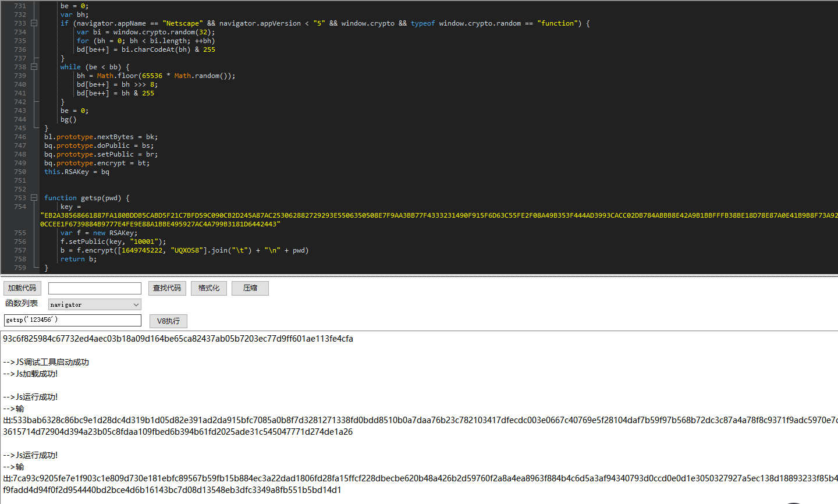Click the output line starting with f9fadd4d94f0f2d9
This screenshot has width=838, height=504.
(x=172, y=490)
